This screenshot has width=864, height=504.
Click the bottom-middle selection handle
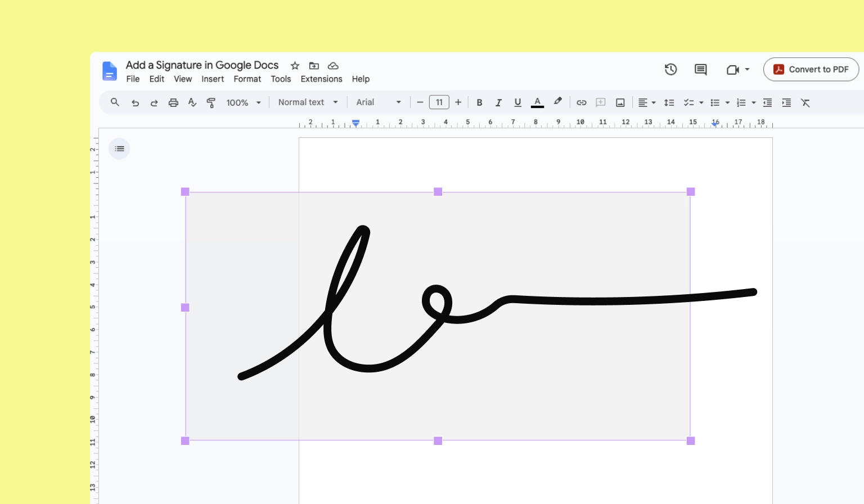click(438, 441)
